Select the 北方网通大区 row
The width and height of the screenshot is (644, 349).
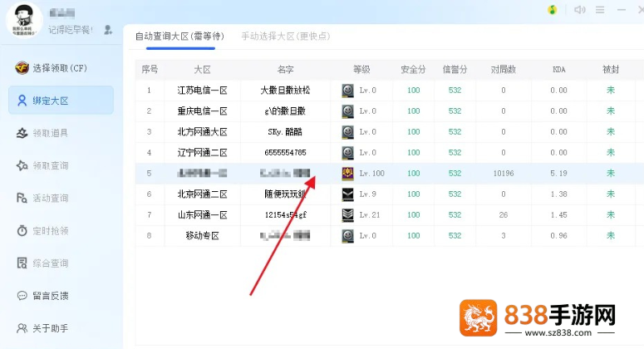coord(390,132)
